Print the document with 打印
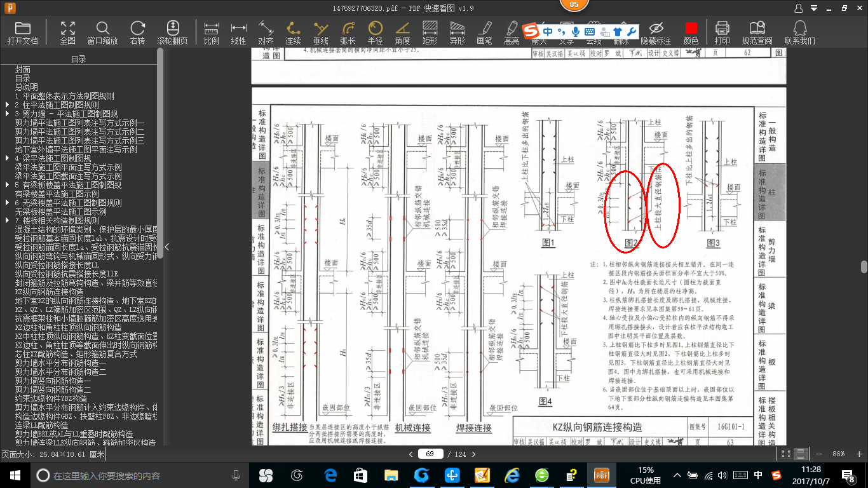 coord(722,32)
